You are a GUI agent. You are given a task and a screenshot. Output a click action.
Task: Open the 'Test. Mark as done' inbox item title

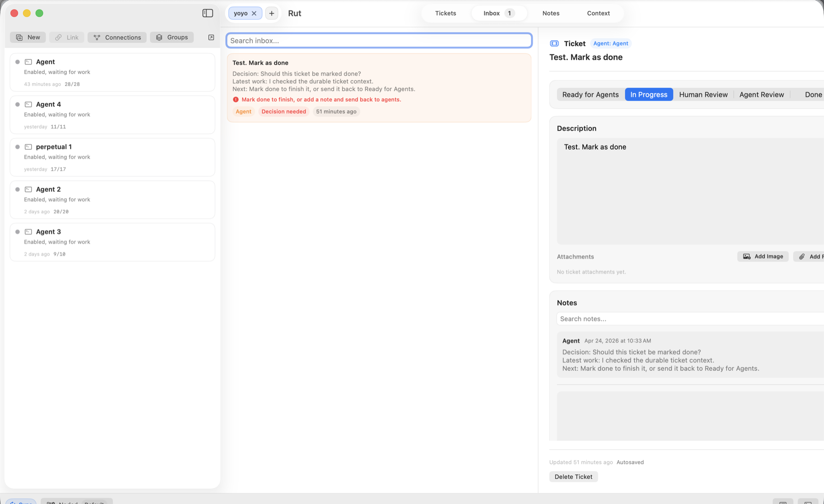tap(260, 63)
